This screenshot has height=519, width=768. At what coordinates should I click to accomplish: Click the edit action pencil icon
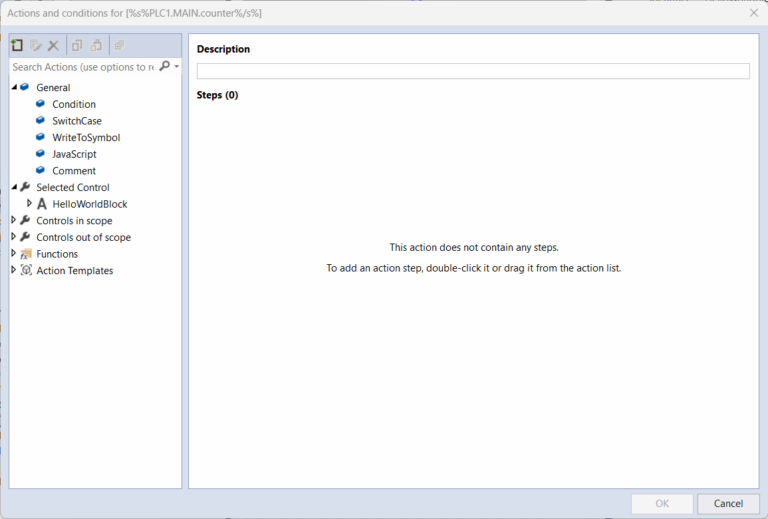36,46
